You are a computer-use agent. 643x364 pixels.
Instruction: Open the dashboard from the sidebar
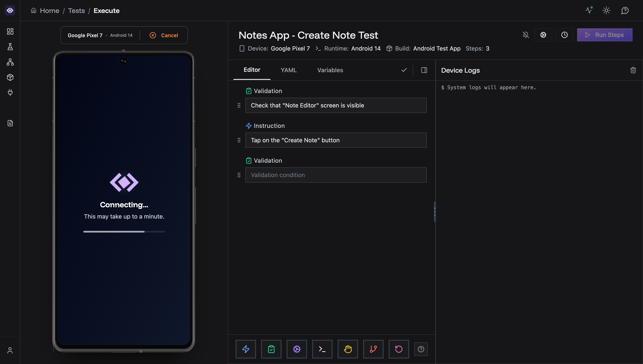point(10,31)
